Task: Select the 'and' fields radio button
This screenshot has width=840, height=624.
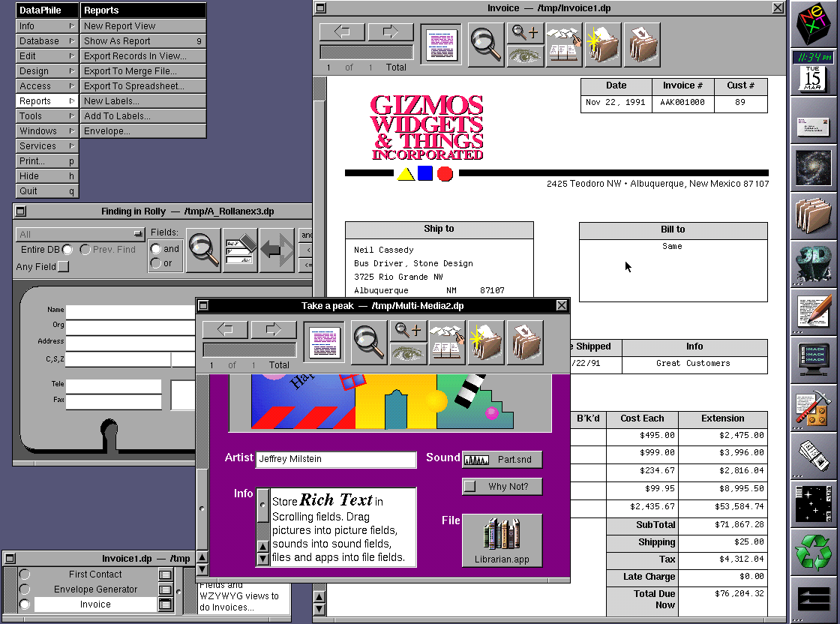Action: click(156, 248)
